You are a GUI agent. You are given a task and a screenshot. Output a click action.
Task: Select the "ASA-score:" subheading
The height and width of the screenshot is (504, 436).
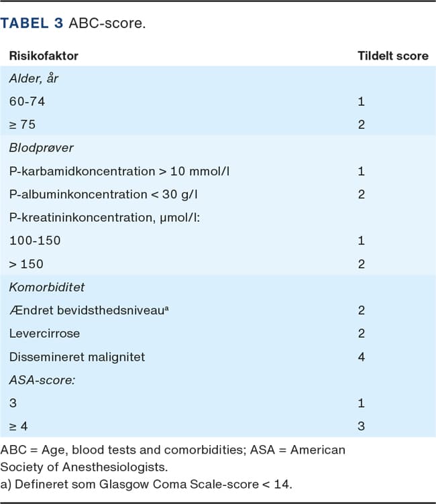coord(39,380)
